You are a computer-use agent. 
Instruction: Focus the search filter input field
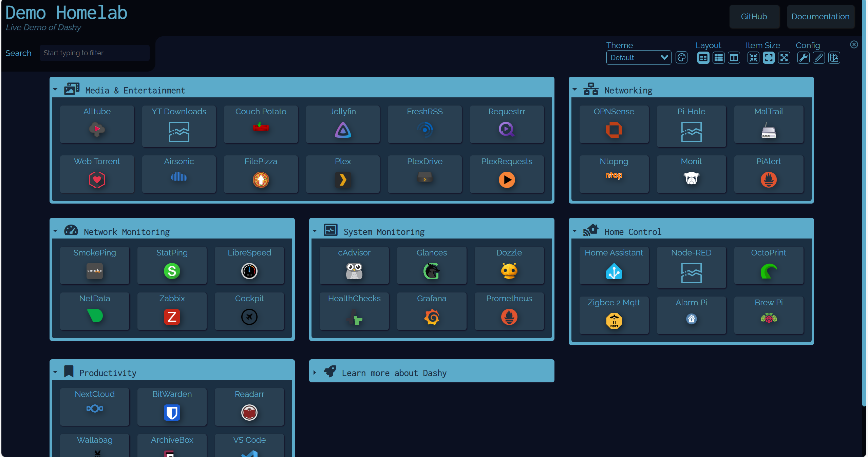94,53
